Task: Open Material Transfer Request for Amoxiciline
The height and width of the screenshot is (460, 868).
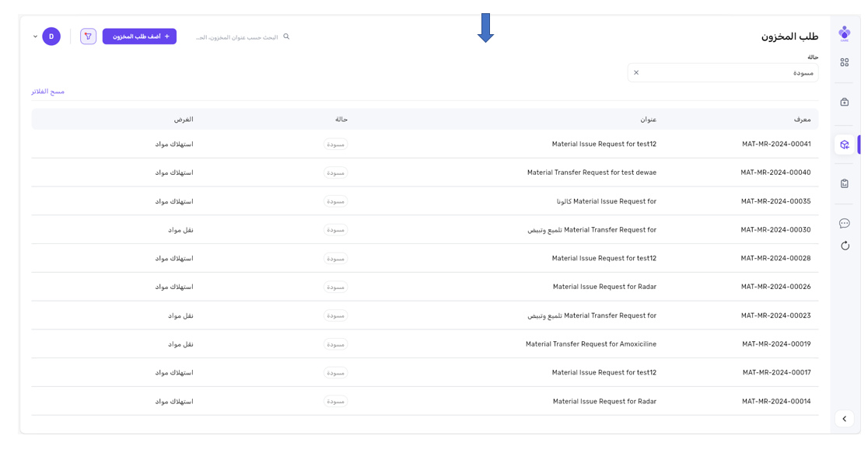Action: (590, 344)
